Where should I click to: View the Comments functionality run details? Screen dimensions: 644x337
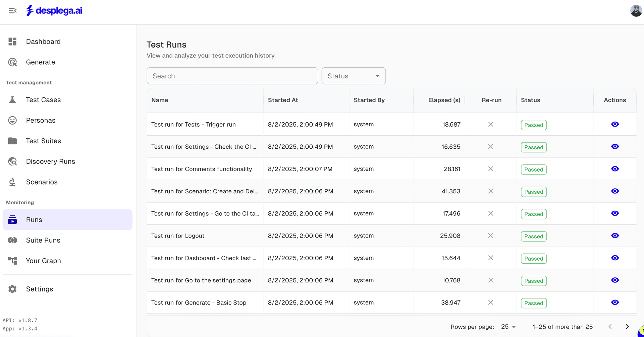pos(614,169)
